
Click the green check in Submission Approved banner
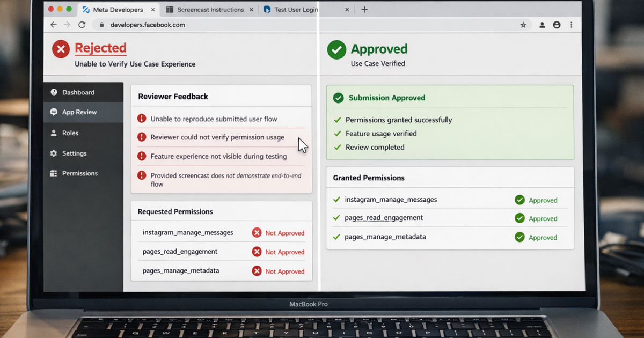point(338,98)
